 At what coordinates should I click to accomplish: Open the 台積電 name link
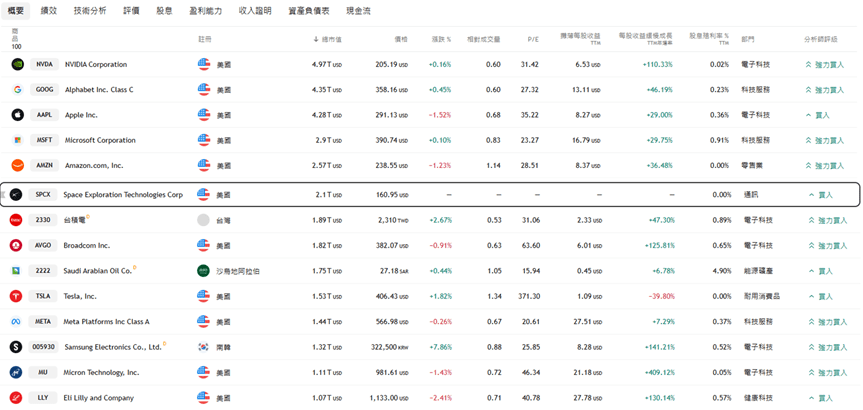point(74,220)
